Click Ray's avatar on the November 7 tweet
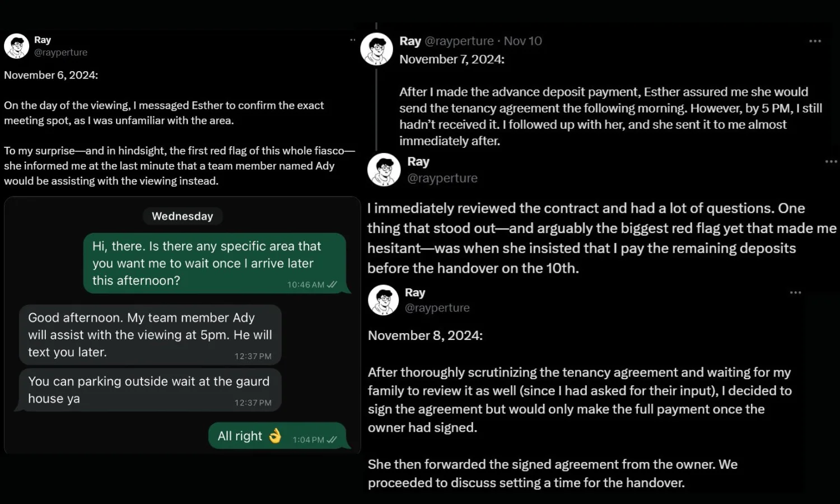Screen dimensions: 840x504 click(x=376, y=49)
